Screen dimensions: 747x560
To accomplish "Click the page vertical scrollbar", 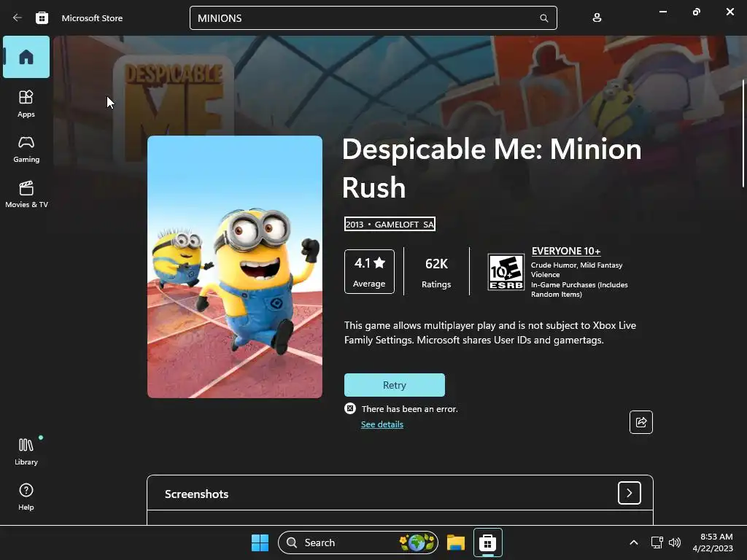I will (743, 133).
